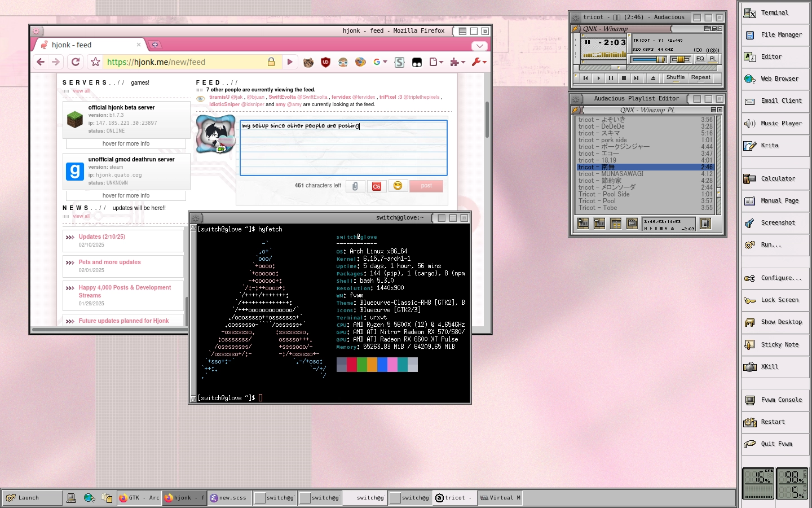Viewport: 812px width, 508px height.
Task: Launch Krita from the side panel
Action: tap(776, 145)
